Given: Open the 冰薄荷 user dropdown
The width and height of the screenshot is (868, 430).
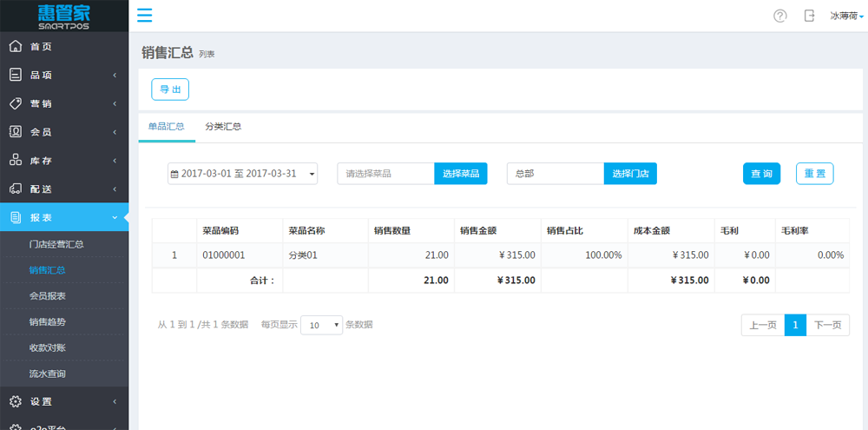Looking at the screenshot, I should 845,16.
